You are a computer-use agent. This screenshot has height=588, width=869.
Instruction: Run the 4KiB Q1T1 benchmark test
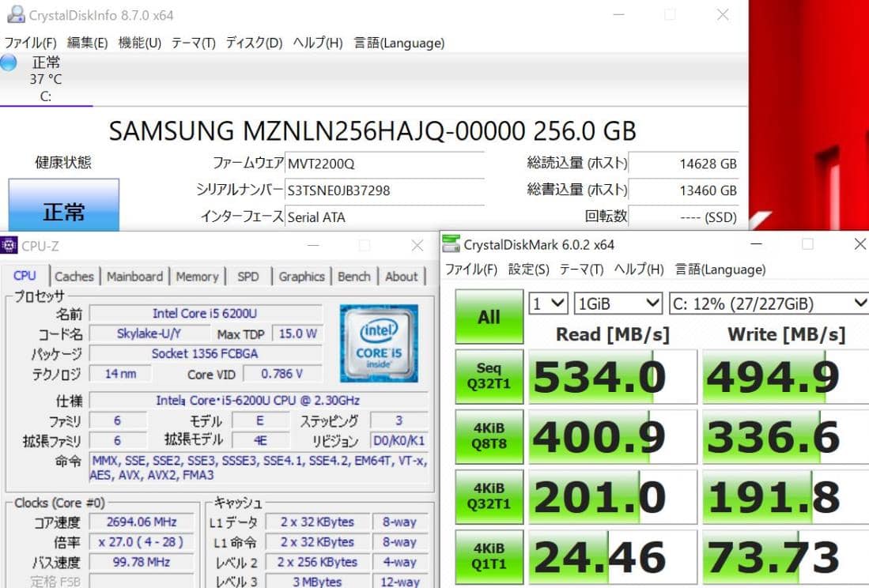point(489,557)
